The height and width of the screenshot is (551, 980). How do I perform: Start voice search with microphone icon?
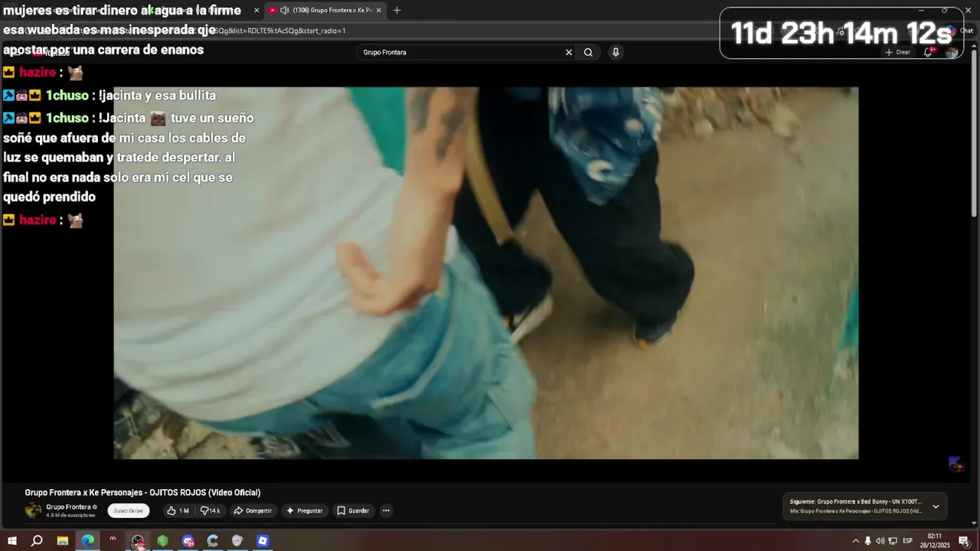pyautogui.click(x=616, y=52)
